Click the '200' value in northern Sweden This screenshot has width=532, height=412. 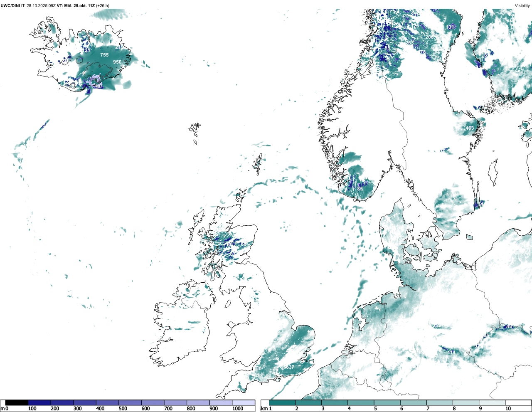coord(429,37)
